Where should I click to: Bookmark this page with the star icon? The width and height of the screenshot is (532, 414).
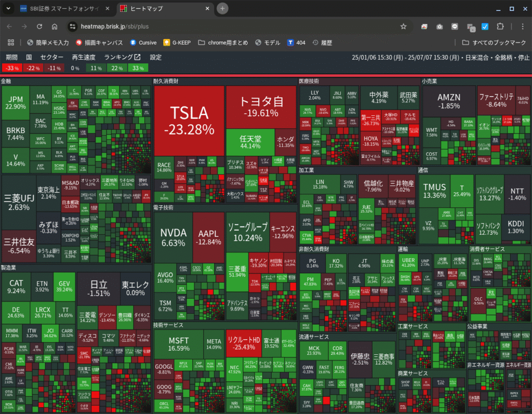[x=403, y=26]
